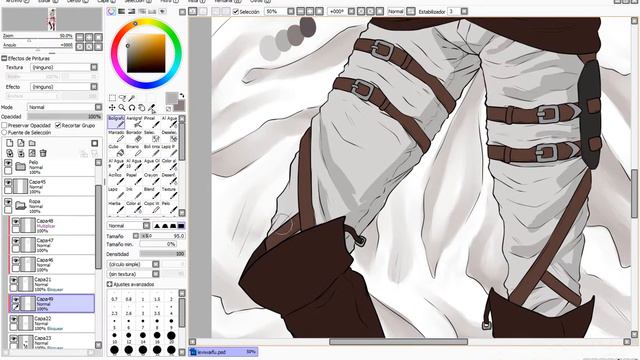
Task: Create a new normal layer
Action: pos(9,143)
